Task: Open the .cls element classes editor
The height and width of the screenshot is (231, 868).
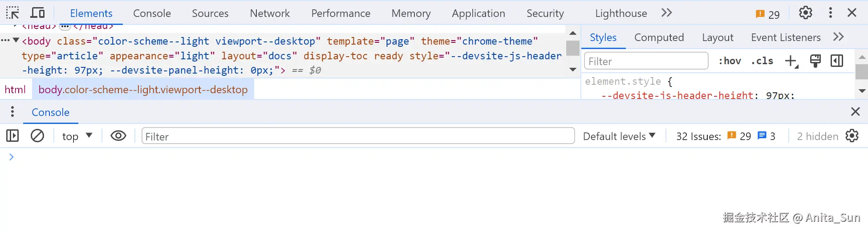Action: coord(762,61)
